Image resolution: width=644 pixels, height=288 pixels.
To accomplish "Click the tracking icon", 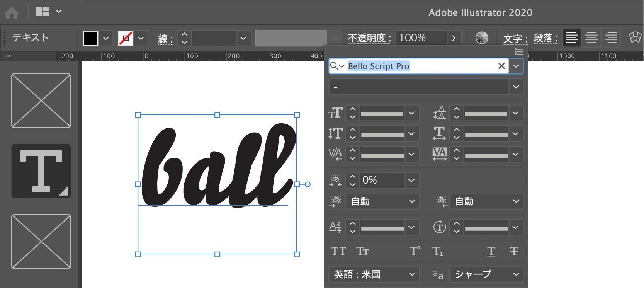I will coord(440,154).
